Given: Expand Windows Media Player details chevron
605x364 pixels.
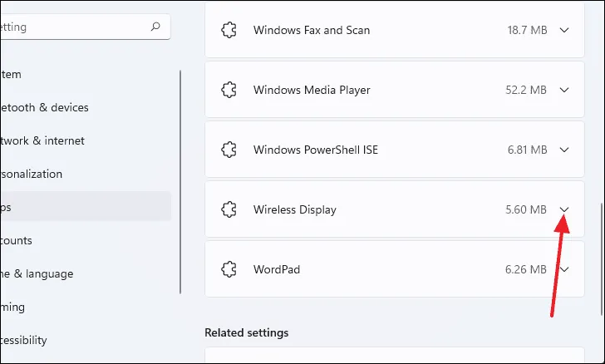Looking at the screenshot, I should pos(565,90).
